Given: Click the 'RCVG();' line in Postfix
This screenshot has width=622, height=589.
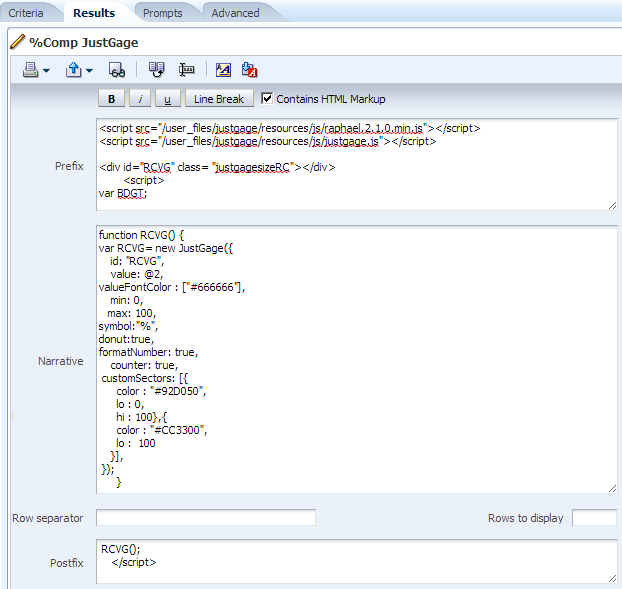Looking at the screenshot, I should pos(121,549).
